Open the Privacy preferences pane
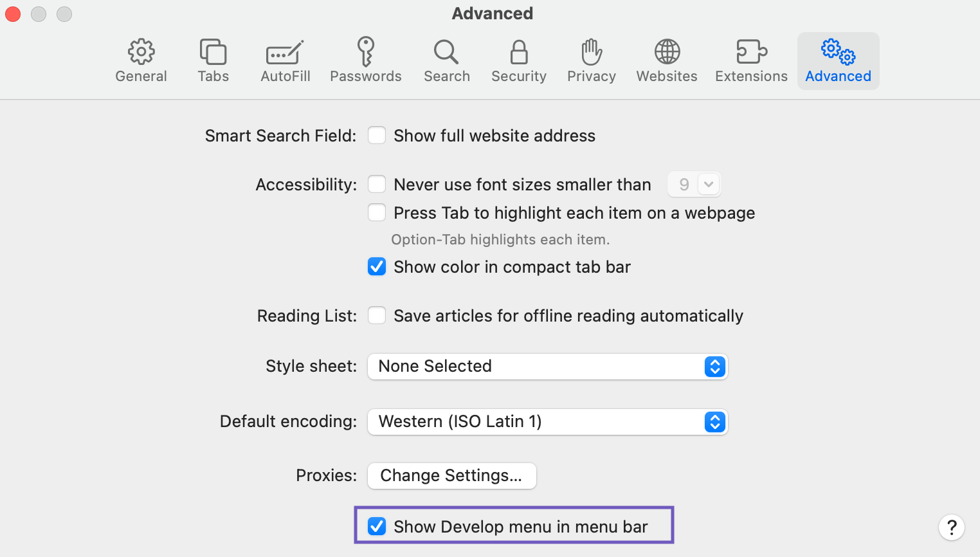Screen dimensions: 980x557 [592, 61]
